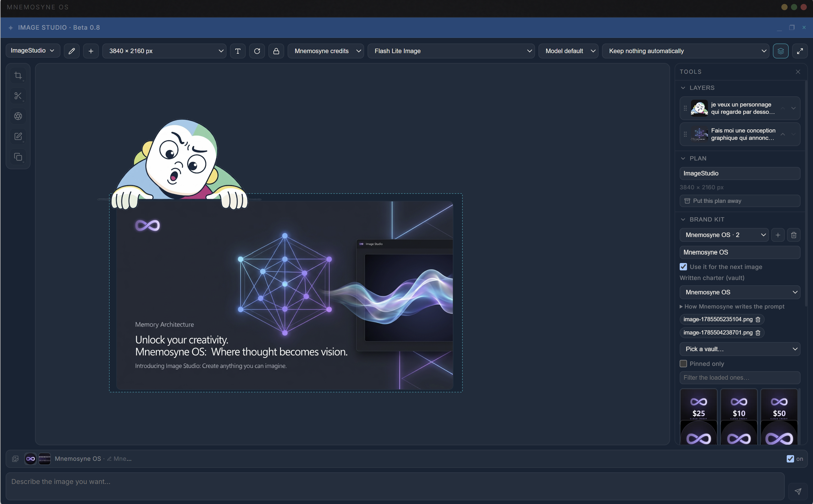
Task: Open the 'Model default' dropdown
Action: (568, 51)
